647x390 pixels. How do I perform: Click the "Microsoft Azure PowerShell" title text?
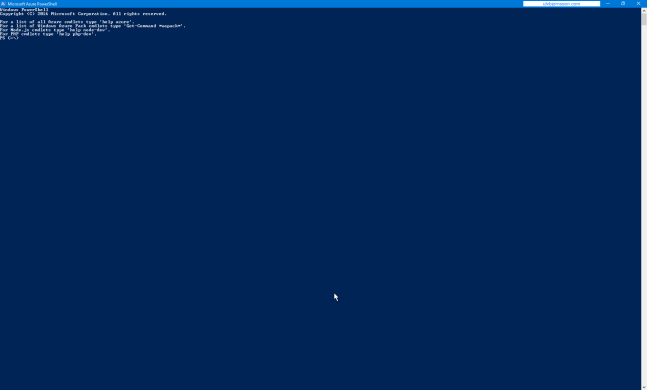tap(32, 4)
